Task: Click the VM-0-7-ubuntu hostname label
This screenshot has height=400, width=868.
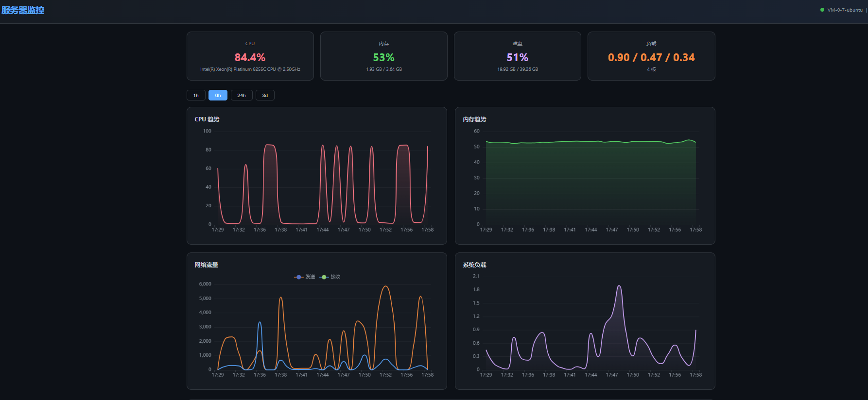Action: (845, 10)
